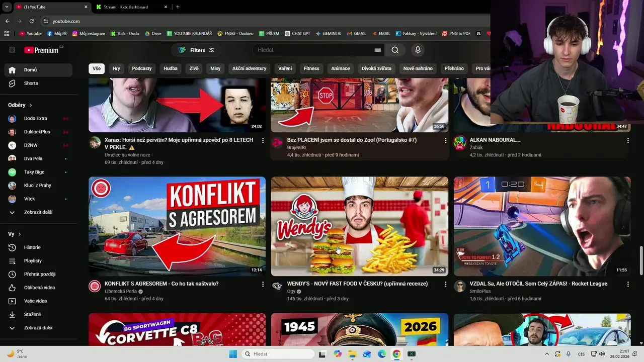Viewport: 644px width, 362px height.
Task: Open KONFLIKT S AGRESOREM video thumbnail
Action: 177,226
